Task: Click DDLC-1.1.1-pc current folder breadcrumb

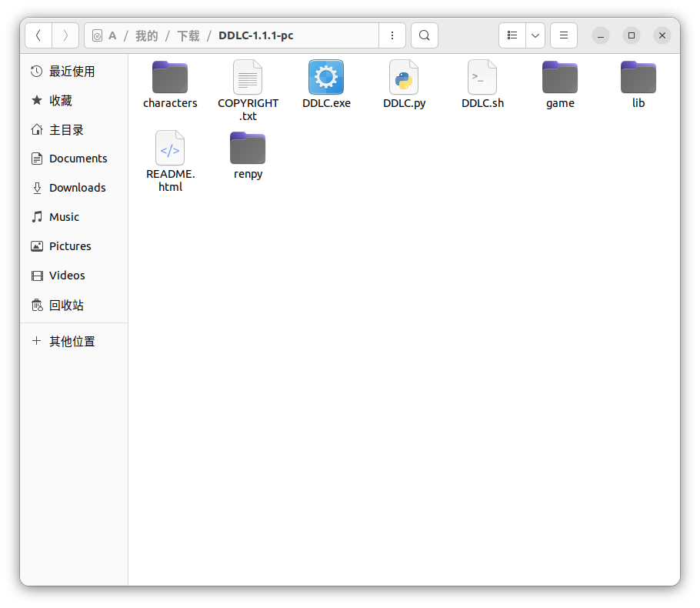Action: pyautogui.click(x=256, y=35)
